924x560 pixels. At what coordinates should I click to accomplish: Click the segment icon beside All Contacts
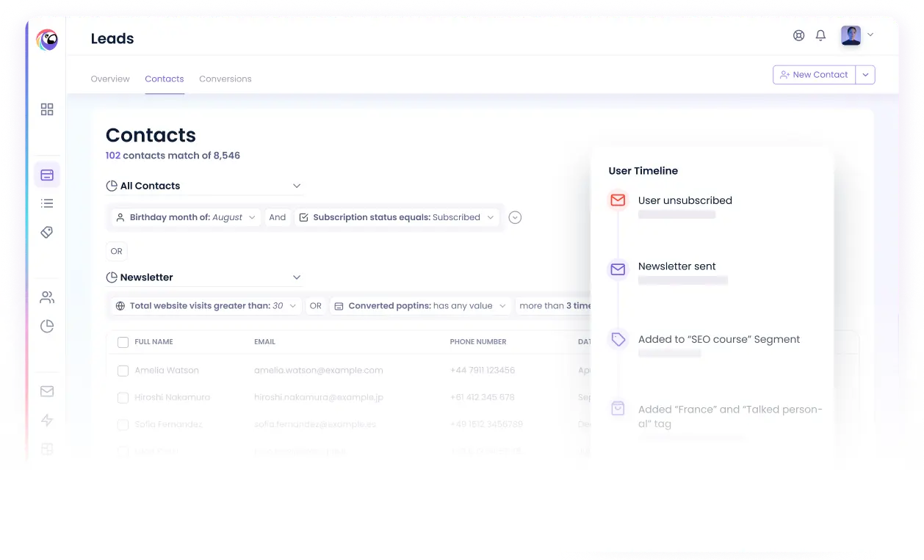click(x=112, y=186)
